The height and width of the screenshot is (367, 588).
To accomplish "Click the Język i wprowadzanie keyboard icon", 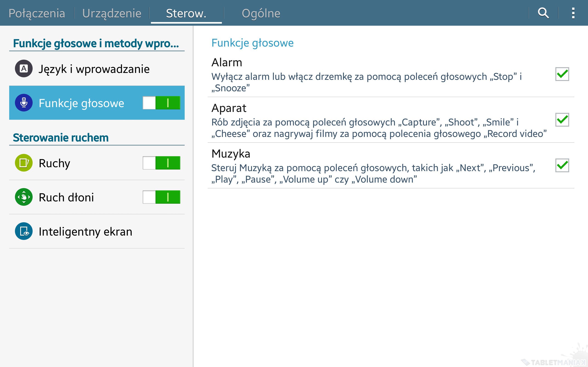I will (24, 69).
